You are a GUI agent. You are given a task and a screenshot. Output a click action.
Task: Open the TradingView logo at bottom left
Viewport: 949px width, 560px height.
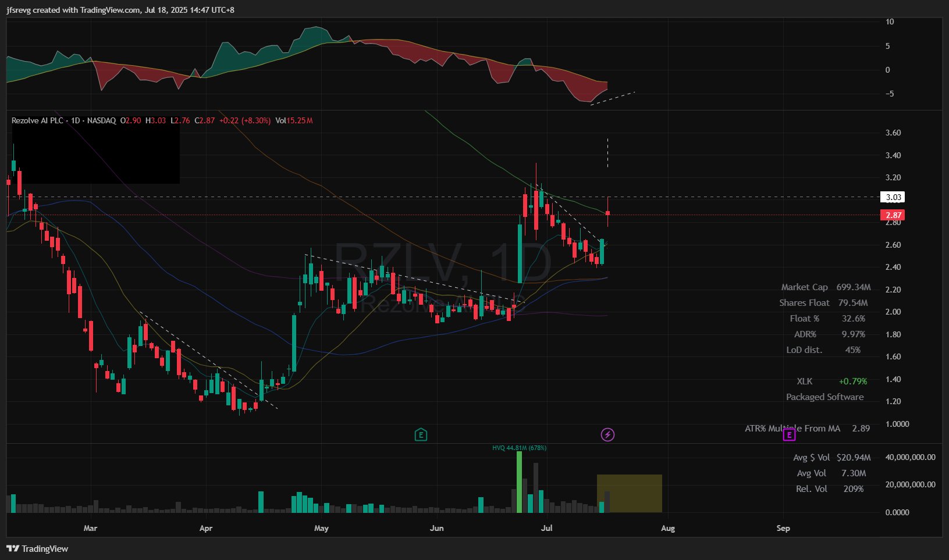[x=37, y=548]
